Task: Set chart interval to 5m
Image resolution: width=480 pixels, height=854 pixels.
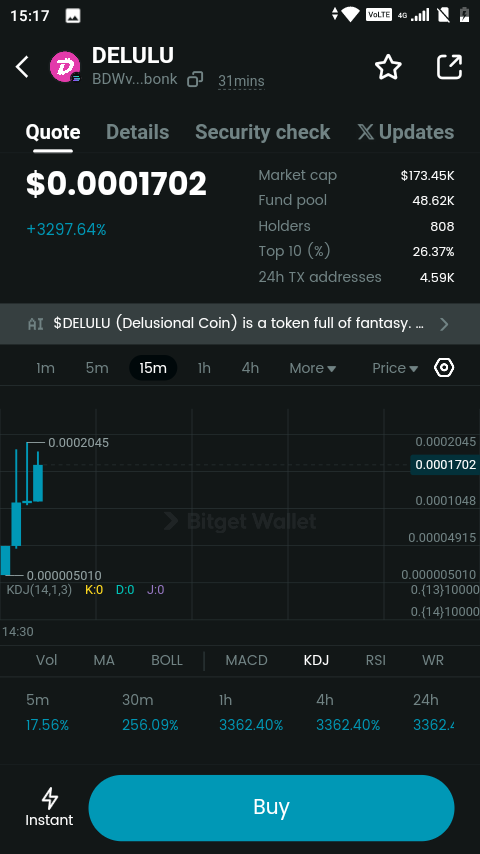Action: coord(97,368)
